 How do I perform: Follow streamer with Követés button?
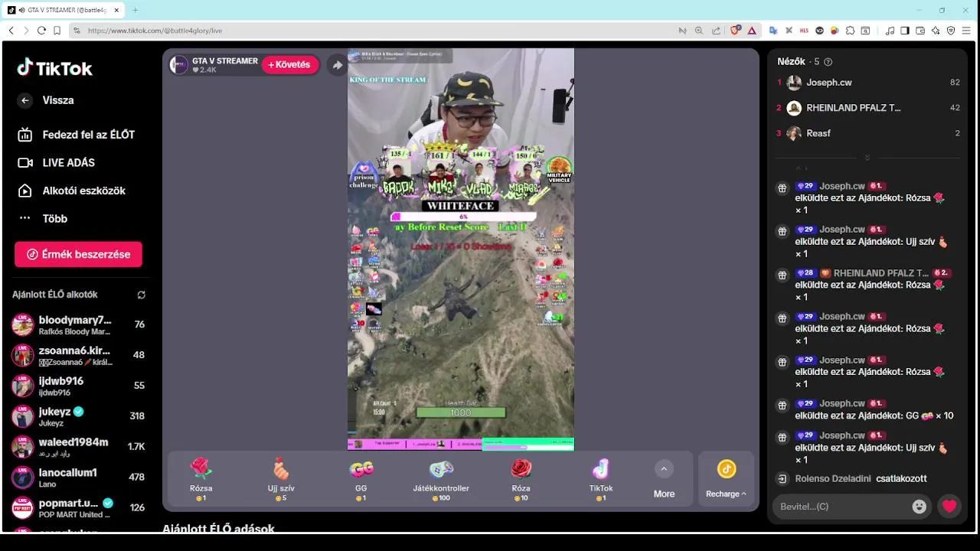[290, 65]
